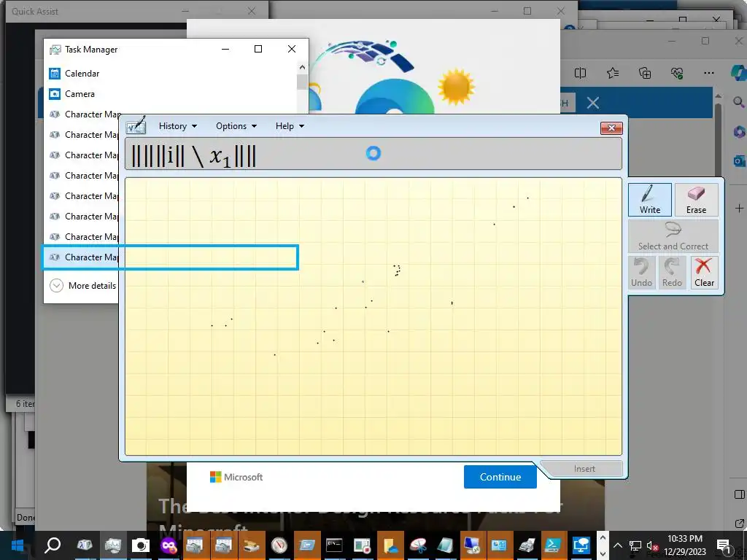Screen dimensions: 747x560
Task: Click the Insert button
Action: point(584,469)
